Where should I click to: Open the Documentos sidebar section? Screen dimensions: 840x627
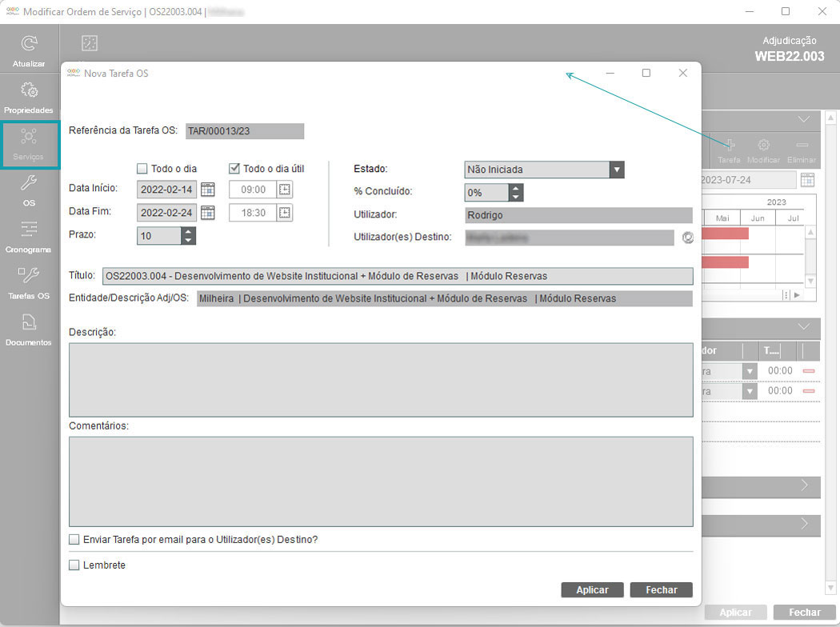click(x=30, y=322)
